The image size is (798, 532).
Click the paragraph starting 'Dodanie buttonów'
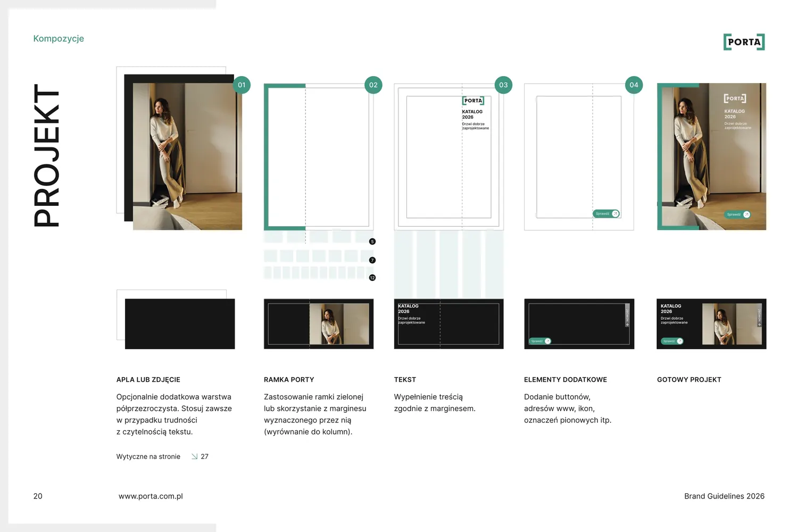[x=568, y=409]
